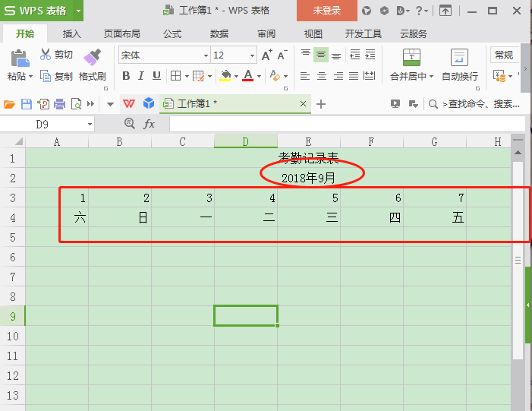
Task: Click the Cut (剪切) scissors icon
Action: (45, 55)
